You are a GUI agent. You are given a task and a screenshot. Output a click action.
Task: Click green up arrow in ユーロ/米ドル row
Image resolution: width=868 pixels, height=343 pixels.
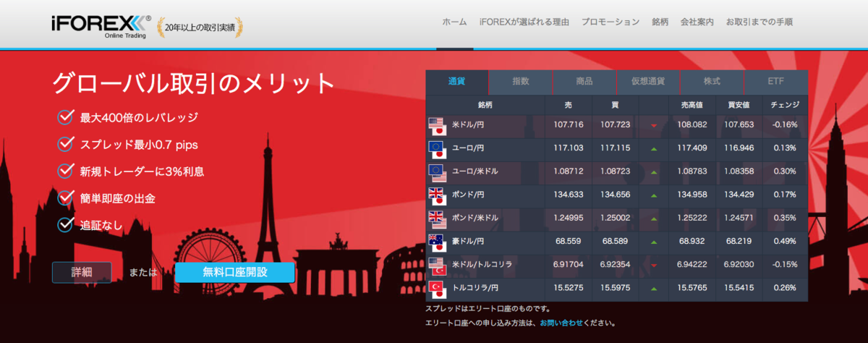[654, 172]
